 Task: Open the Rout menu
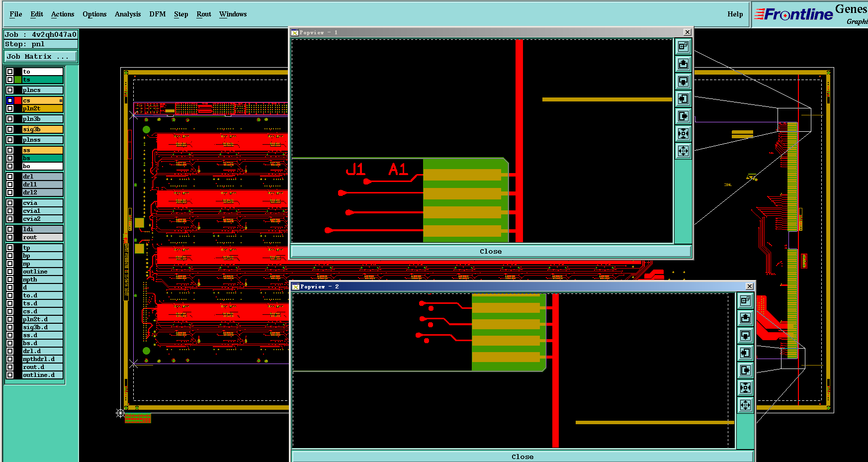point(204,14)
